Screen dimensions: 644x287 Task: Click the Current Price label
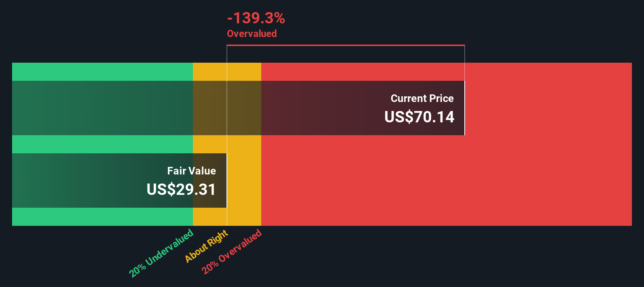(422, 99)
